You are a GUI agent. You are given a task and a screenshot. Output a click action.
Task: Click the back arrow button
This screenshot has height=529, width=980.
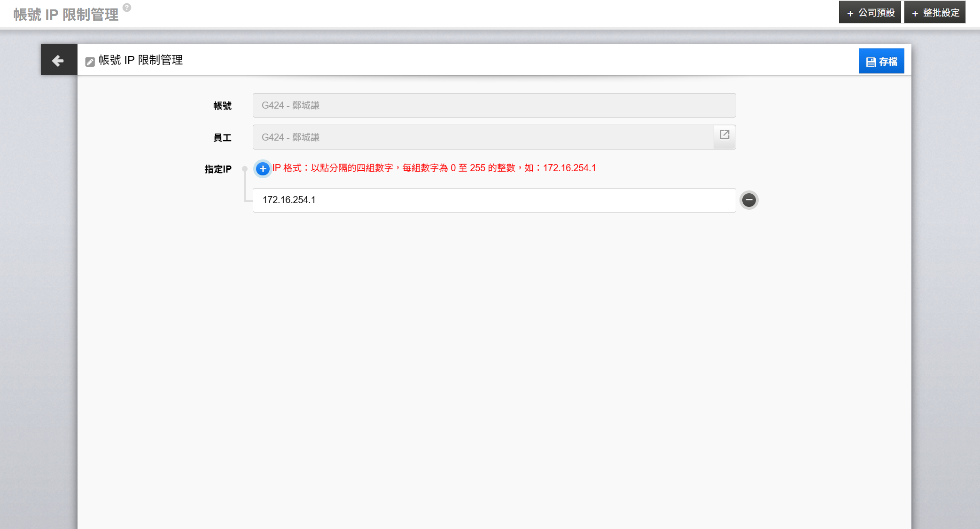[x=59, y=60]
